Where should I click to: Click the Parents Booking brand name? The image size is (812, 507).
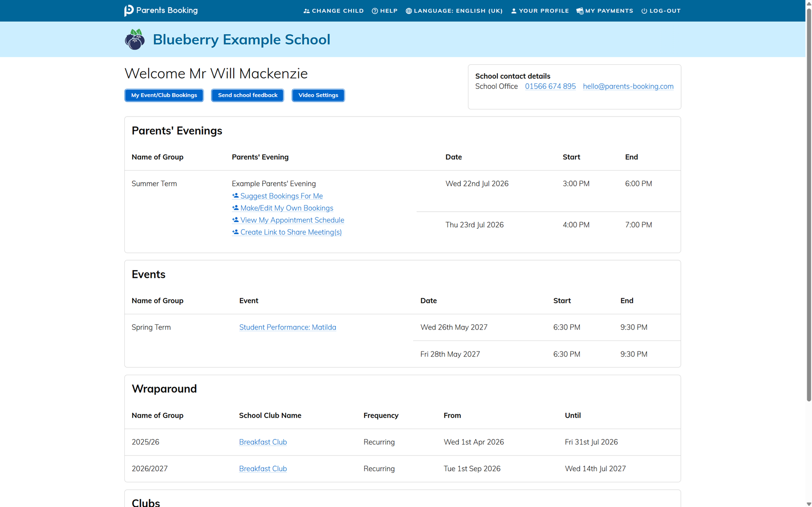167,10
